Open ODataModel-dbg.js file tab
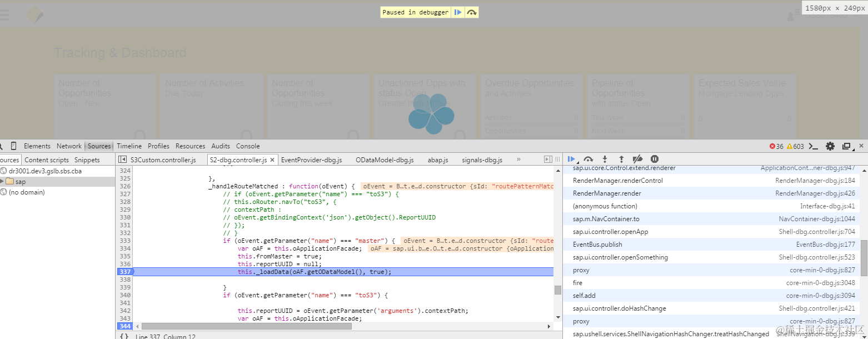The height and width of the screenshot is (339, 868). (385, 160)
